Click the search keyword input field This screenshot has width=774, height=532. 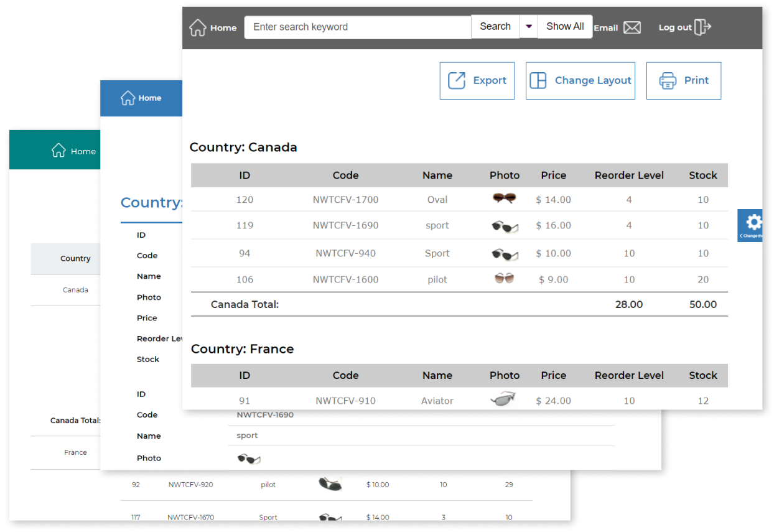click(358, 27)
